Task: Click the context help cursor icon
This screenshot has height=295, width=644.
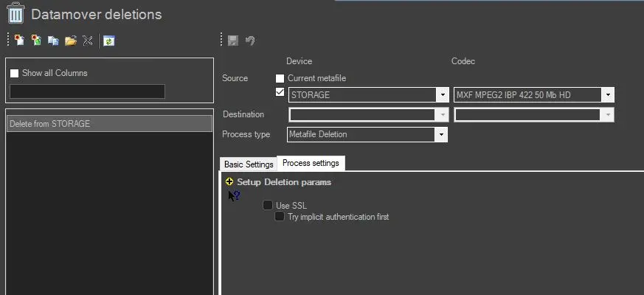Action: pyautogui.click(x=233, y=195)
